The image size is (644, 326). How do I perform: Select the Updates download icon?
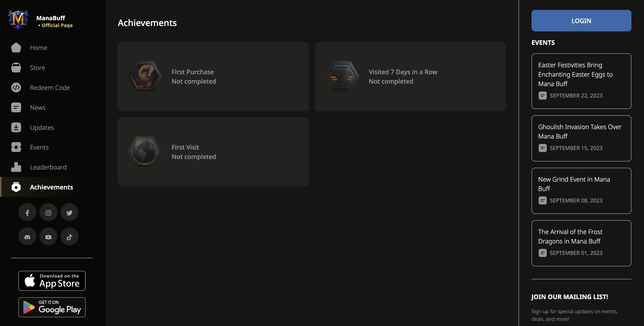pyautogui.click(x=16, y=127)
